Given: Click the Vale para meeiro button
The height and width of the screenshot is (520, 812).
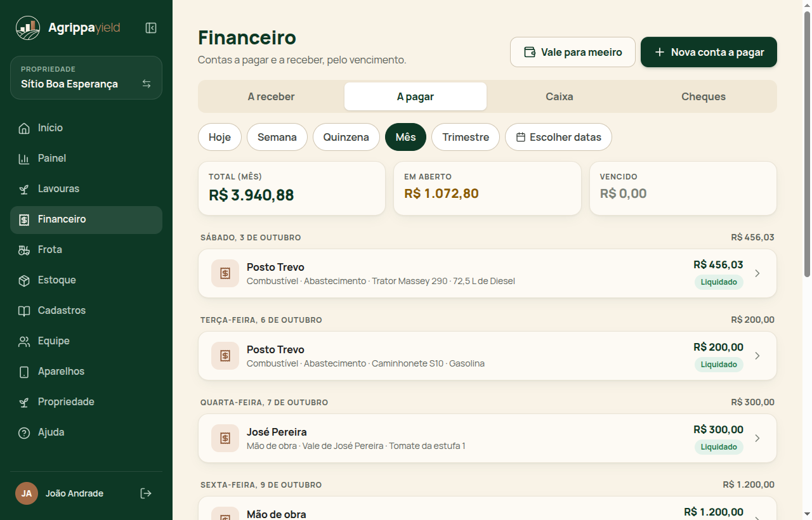Looking at the screenshot, I should pos(573,52).
